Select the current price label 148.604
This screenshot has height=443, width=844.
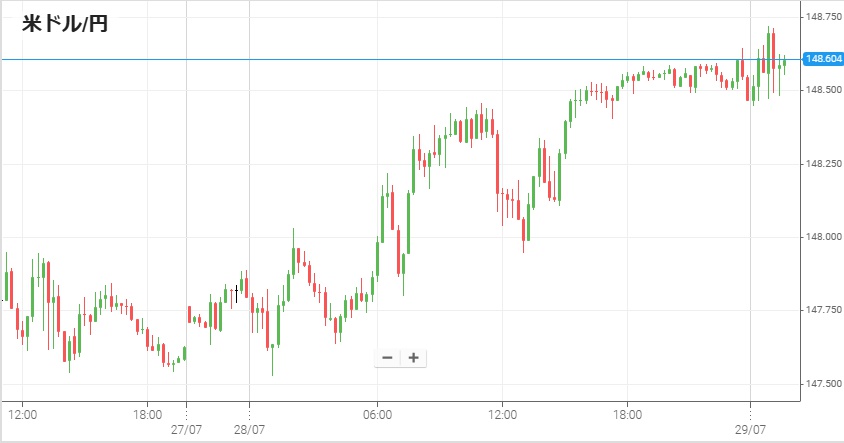822,59
